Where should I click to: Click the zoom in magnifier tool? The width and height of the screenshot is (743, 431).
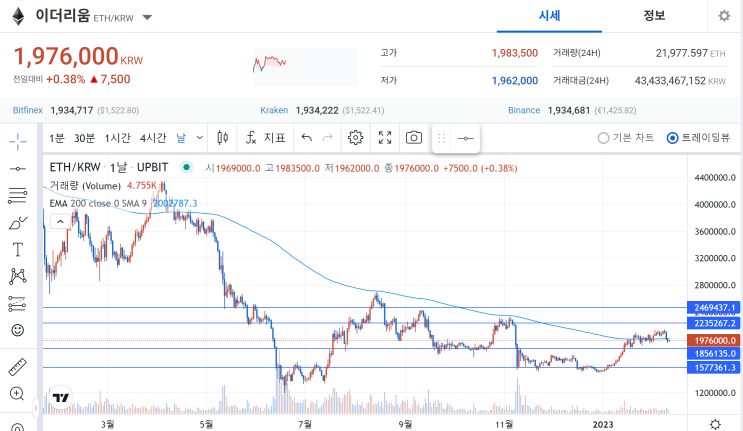tap(17, 394)
